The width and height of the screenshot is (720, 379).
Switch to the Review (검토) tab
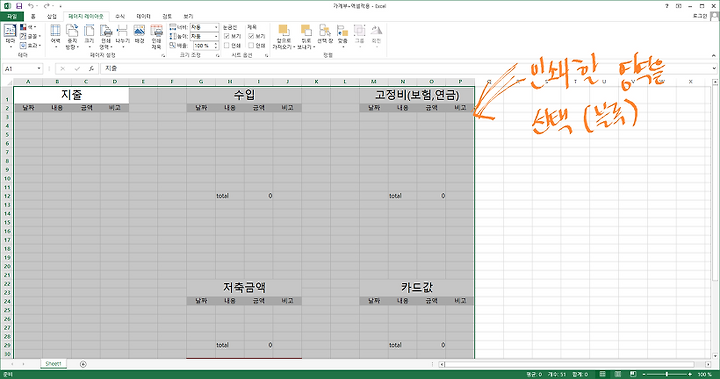[x=167, y=17]
